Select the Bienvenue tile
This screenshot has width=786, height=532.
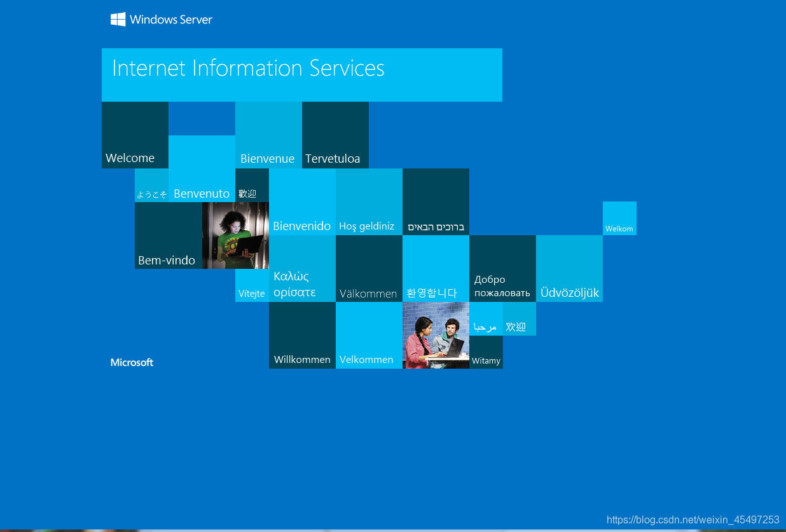tap(268, 135)
